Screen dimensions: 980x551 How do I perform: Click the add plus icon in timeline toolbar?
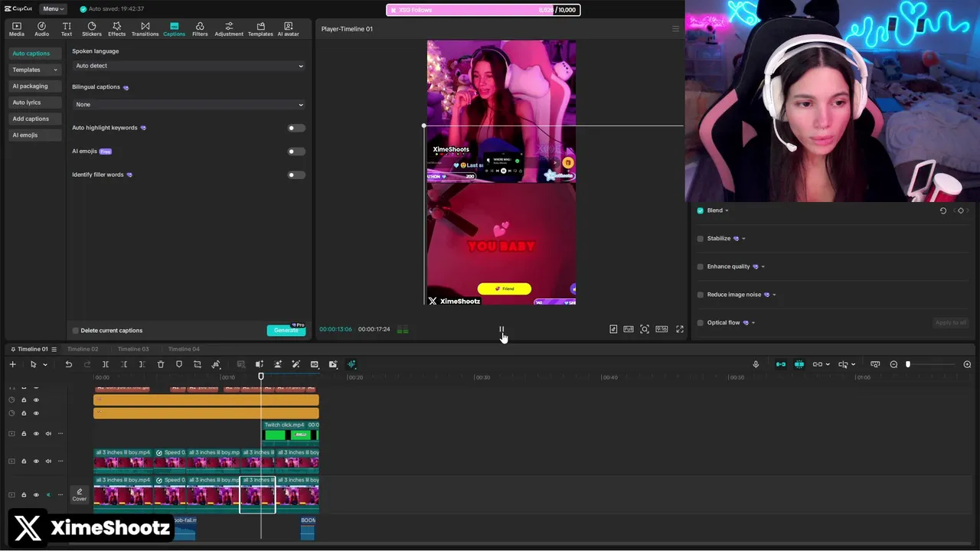click(x=12, y=364)
